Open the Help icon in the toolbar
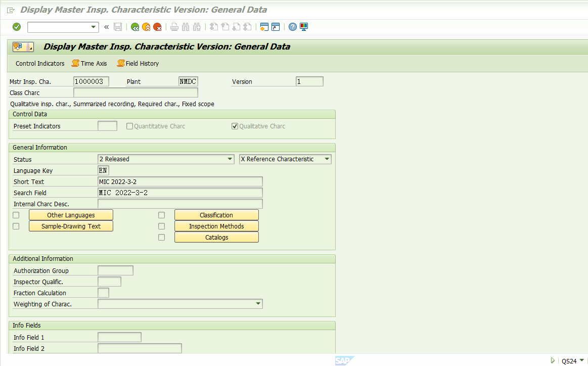588x366 pixels. (x=293, y=27)
